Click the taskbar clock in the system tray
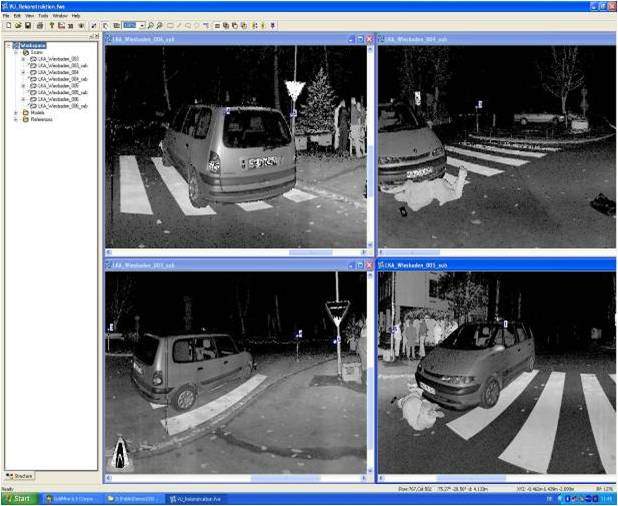Image resolution: width=618 pixels, height=506 pixels. coord(609,499)
